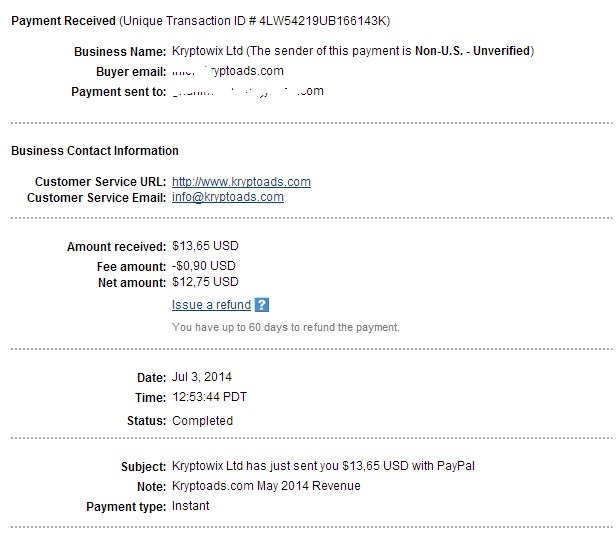Click the Jul 3, 2014 date value
This screenshot has height=538, width=616.
(x=202, y=377)
